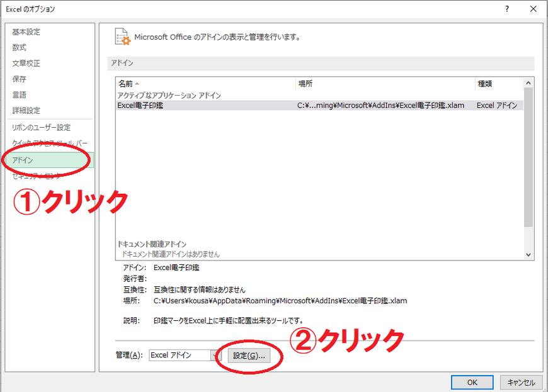The image size is (548, 392).
Task: Open the help question mark button
Action: (x=507, y=9)
